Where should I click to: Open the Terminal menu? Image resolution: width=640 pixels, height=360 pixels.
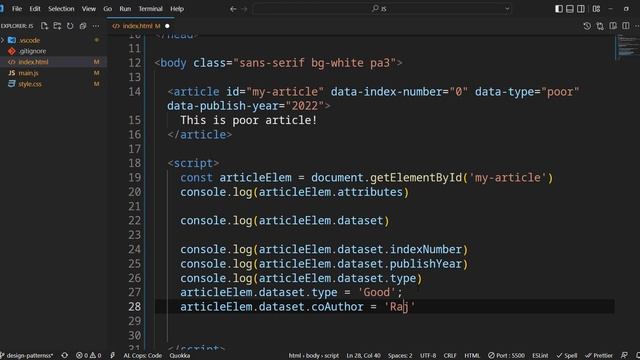[151, 9]
